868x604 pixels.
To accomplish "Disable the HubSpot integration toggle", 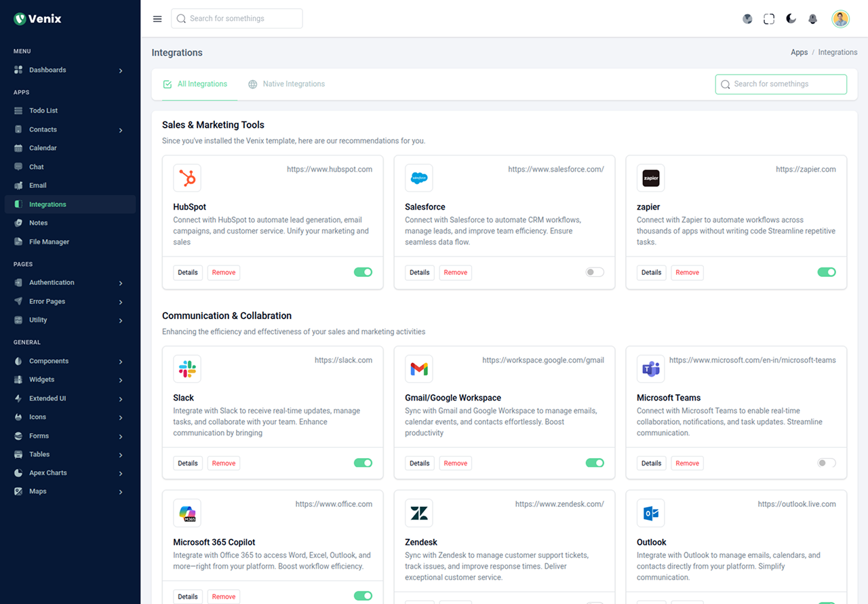I will tap(363, 272).
